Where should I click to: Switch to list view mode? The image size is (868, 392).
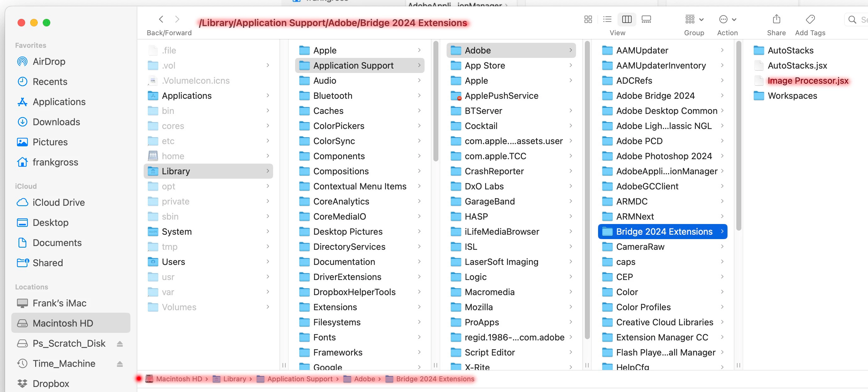pyautogui.click(x=607, y=19)
